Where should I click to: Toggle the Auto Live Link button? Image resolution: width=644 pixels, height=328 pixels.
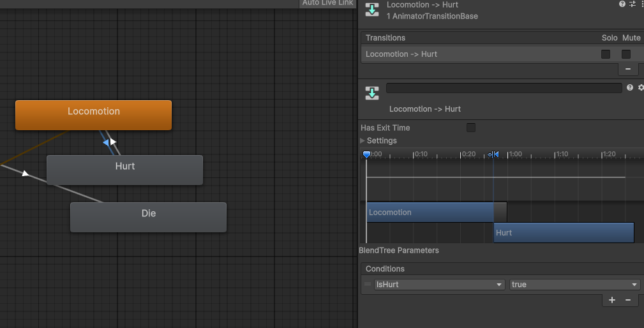tap(327, 3)
